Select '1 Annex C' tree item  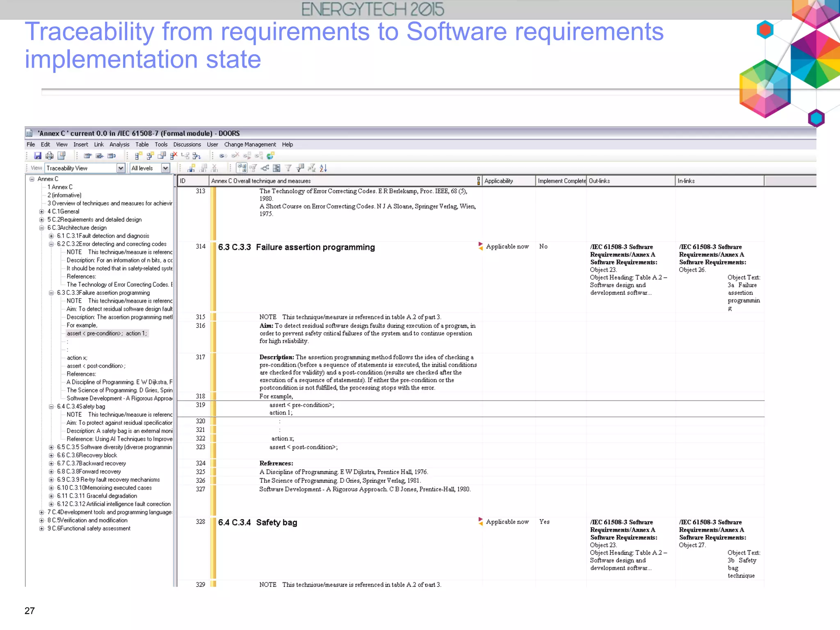(60, 187)
